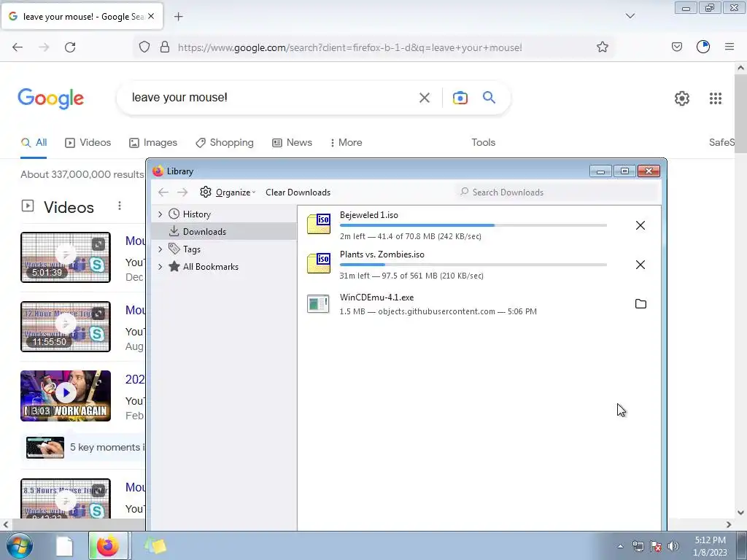
Task: Open a new browser tab
Action: (178, 17)
